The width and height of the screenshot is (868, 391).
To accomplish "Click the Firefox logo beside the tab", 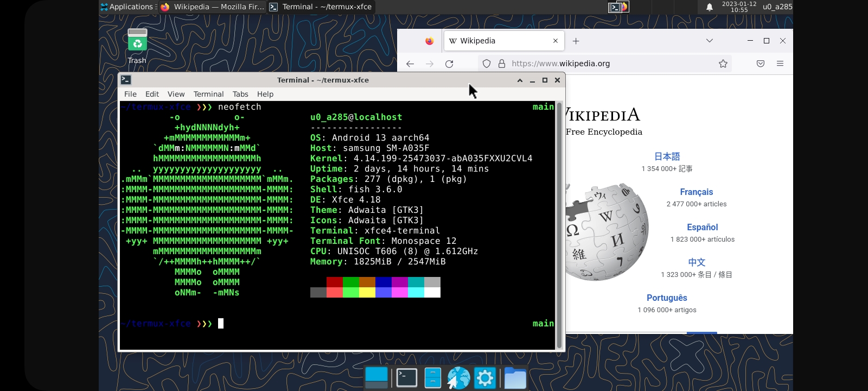I will click(x=430, y=41).
